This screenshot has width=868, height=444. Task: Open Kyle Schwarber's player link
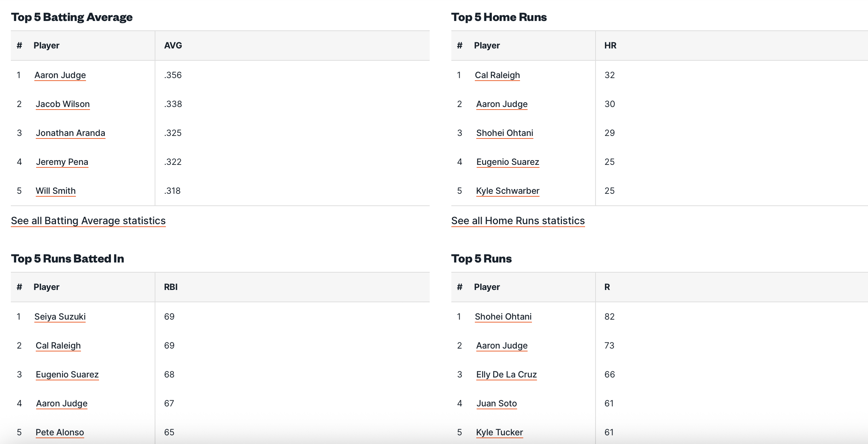click(x=507, y=191)
